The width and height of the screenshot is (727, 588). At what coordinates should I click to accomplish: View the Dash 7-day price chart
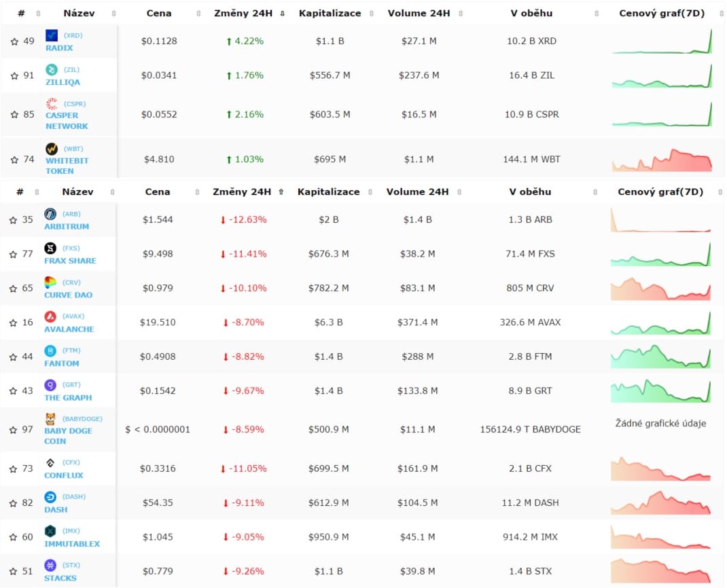click(x=660, y=503)
